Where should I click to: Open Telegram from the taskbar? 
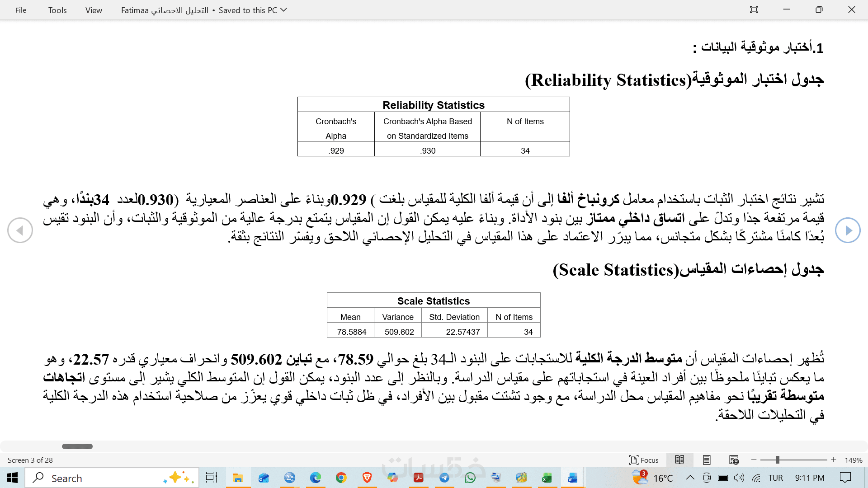444,478
